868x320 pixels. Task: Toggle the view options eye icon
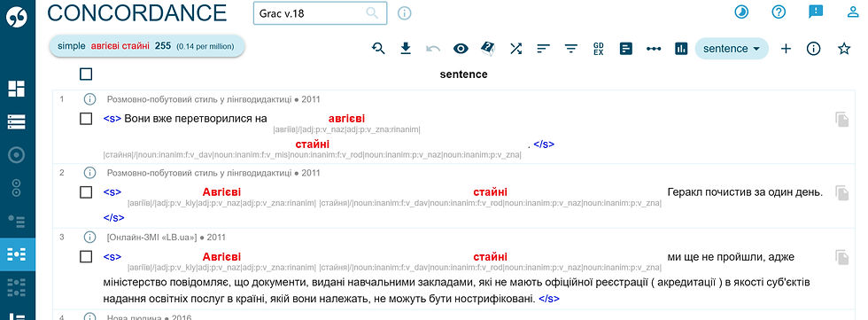click(x=461, y=49)
